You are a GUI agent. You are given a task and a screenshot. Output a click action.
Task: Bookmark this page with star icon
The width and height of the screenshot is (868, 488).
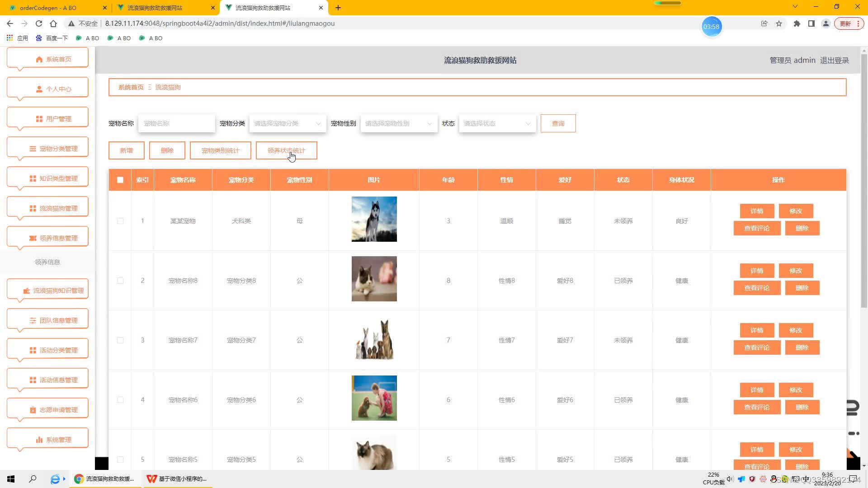click(779, 23)
